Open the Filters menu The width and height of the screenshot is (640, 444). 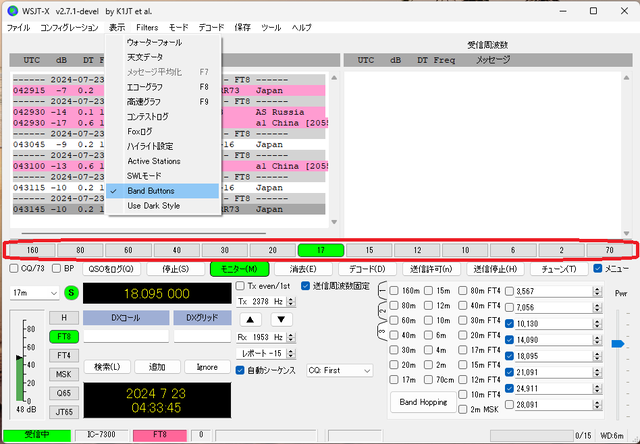(147, 28)
